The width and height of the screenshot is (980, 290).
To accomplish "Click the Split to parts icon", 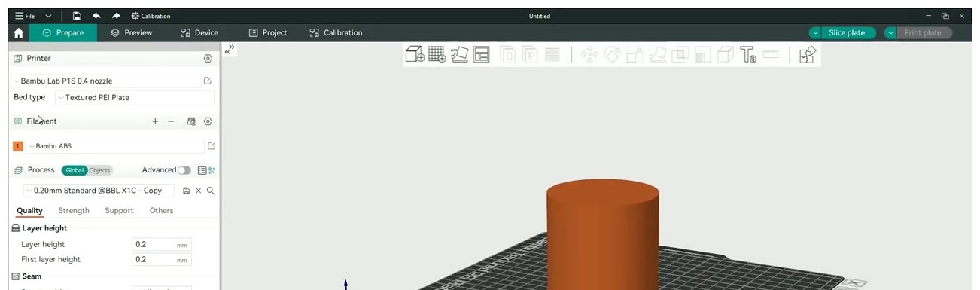I will click(x=530, y=54).
